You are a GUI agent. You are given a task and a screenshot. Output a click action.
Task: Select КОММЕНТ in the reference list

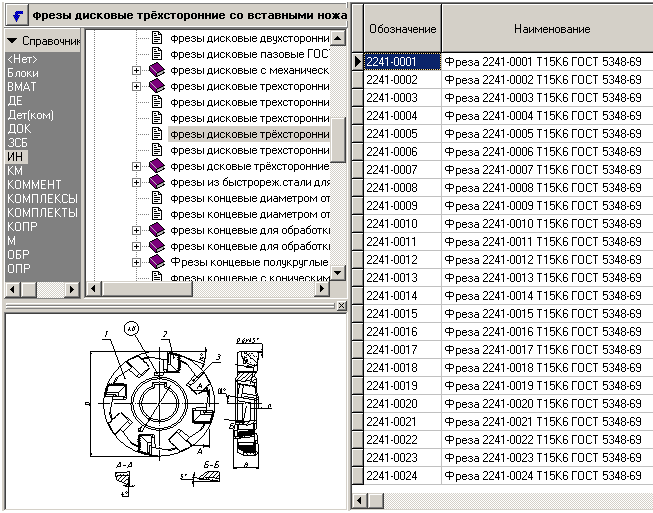click(x=34, y=184)
